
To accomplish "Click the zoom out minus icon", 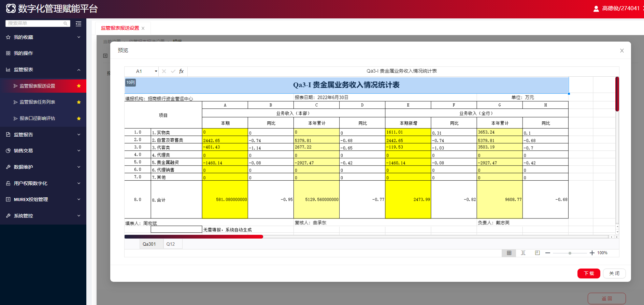I will [x=548, y=253].
